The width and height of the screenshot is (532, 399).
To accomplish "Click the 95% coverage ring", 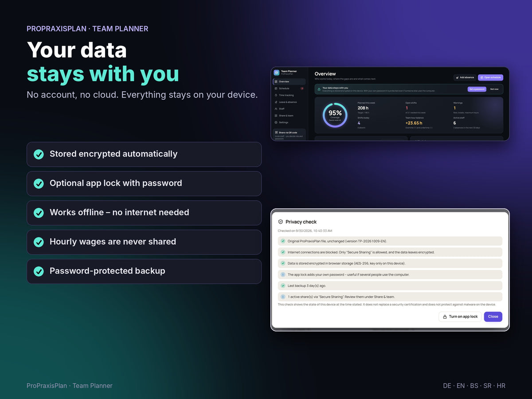I will pos(335,115).
